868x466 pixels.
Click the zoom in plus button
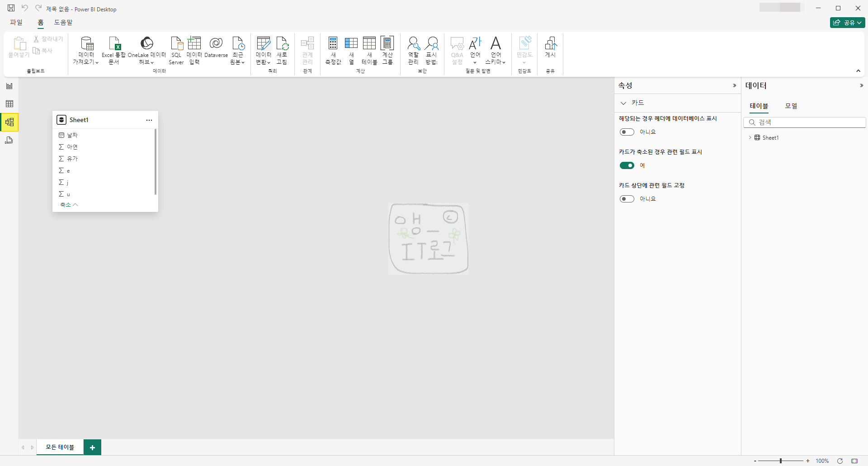tap(808, 461)
